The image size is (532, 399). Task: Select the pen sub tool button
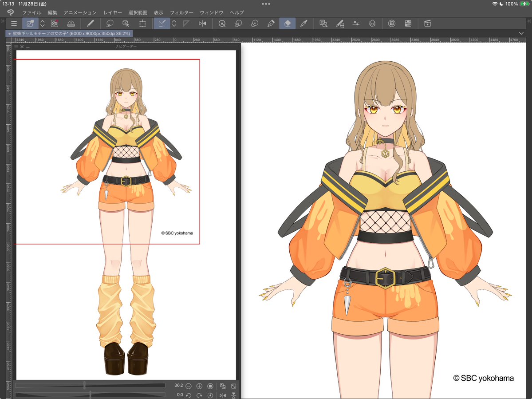click(30, 24)
